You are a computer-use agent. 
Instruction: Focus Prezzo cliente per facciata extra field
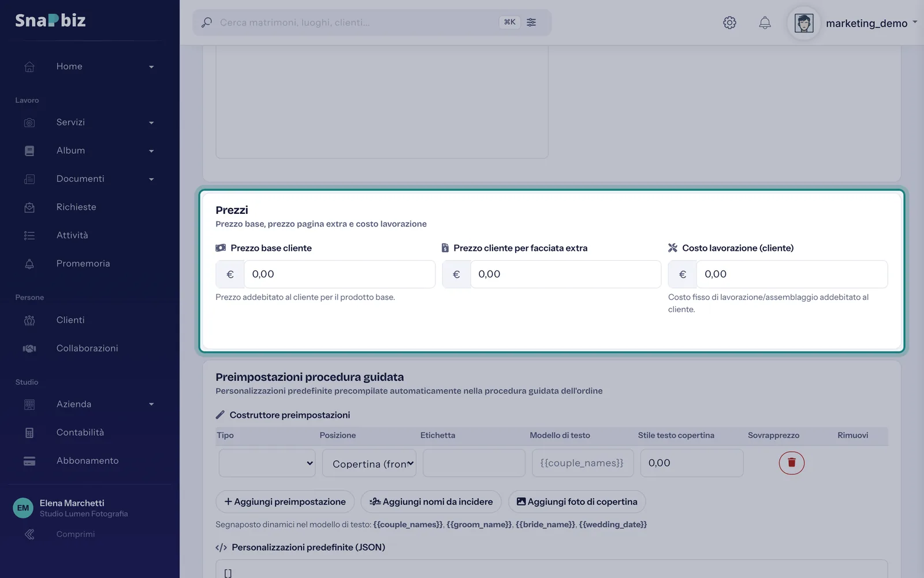tap(565, 274)
